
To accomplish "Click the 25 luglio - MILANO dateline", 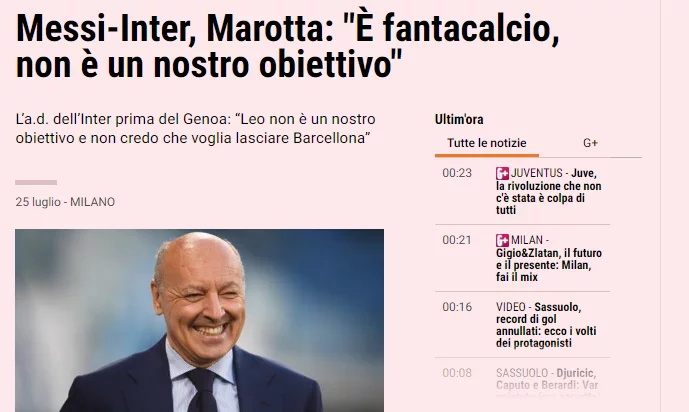I will 65,202.
